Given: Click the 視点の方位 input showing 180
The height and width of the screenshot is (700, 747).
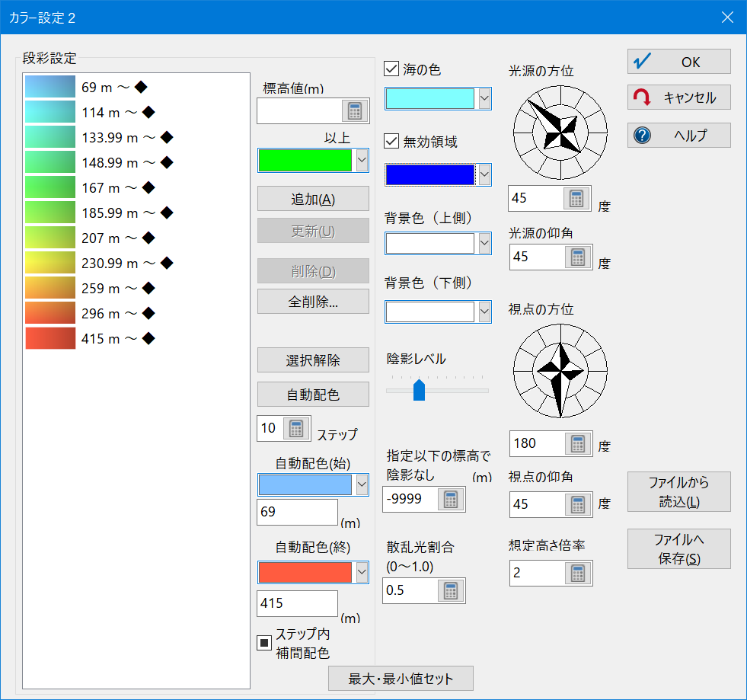Looking at the screenshot, I should pyautogui.click(x=538, y=443).
